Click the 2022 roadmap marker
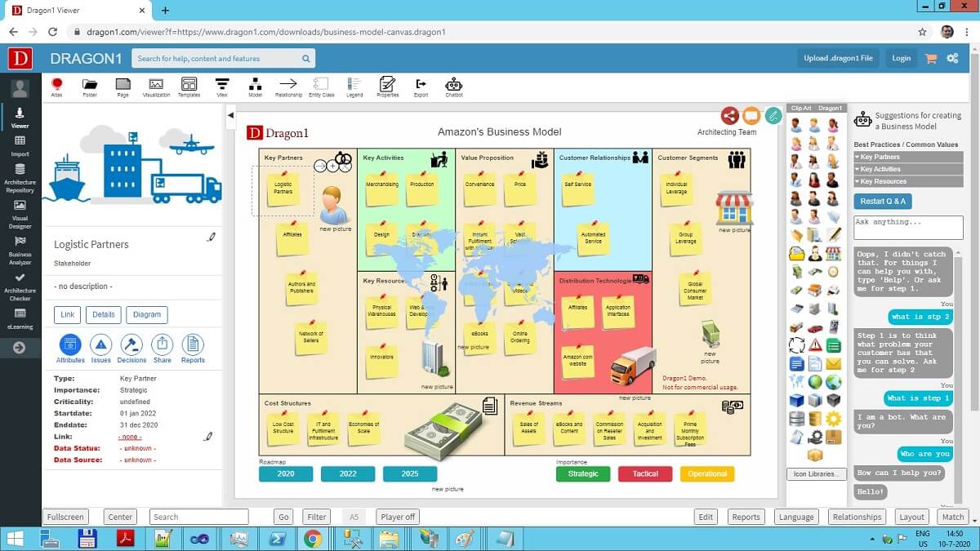Image resolution: width=980 pixels, height=551 pixels. (x=348, y=473)
